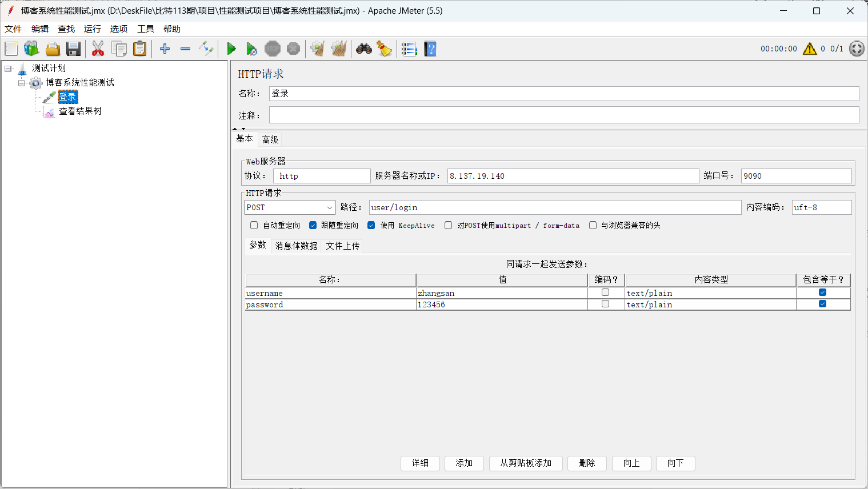Search the tree with binoculars icon
The image size is (868, 489).
pos(364,49)
